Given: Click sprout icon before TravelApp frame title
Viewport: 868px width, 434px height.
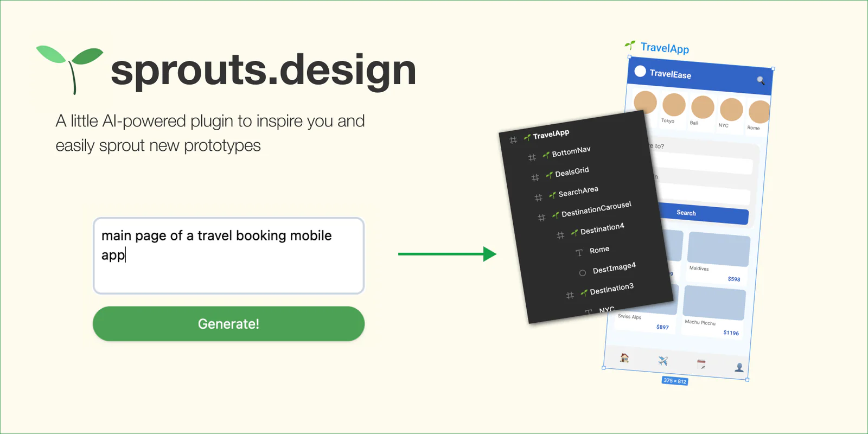Looking at the screenshot, I should coord(630,45).
